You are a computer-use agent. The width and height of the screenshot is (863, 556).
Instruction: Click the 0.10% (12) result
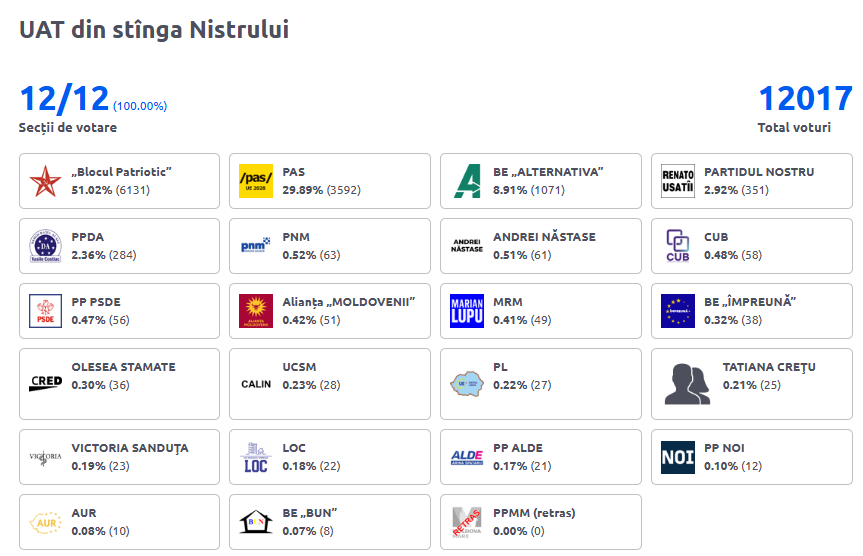(733, 466)
